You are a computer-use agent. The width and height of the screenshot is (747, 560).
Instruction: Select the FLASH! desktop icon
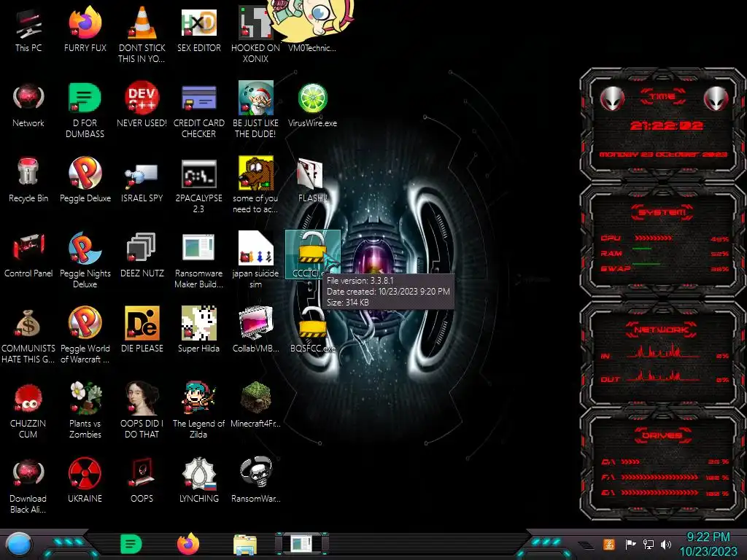tap(311, 180)
